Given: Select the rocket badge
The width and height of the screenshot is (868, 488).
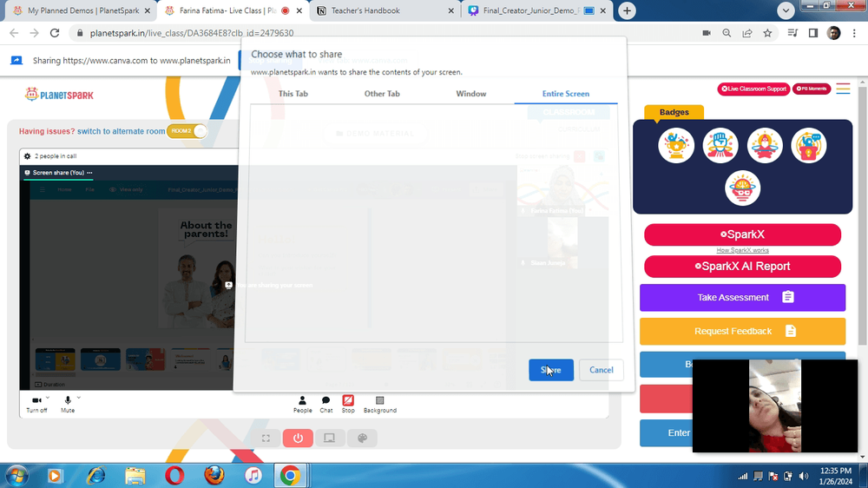Looking at the screenshot, I should [765, 146].
